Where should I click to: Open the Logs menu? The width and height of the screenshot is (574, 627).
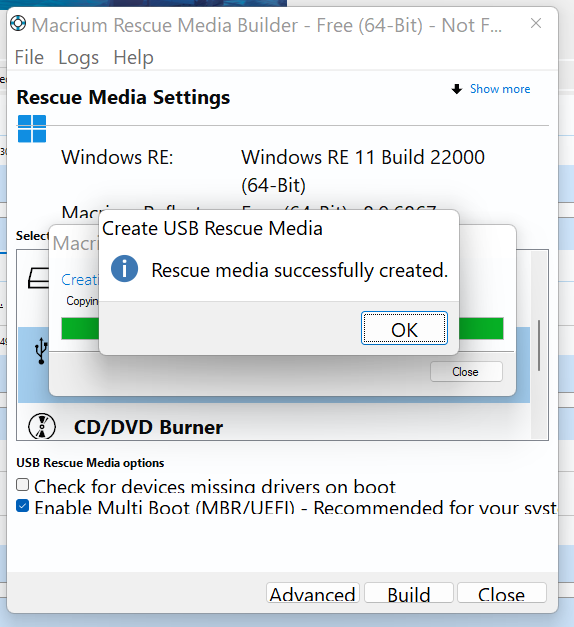click(x=78, y=57)
